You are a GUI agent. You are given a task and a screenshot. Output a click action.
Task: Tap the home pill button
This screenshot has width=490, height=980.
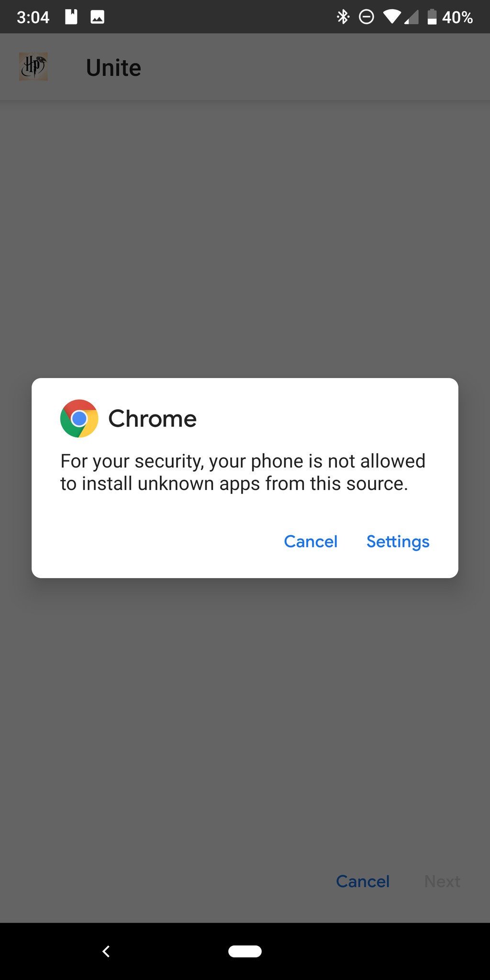tap(245, 951)
